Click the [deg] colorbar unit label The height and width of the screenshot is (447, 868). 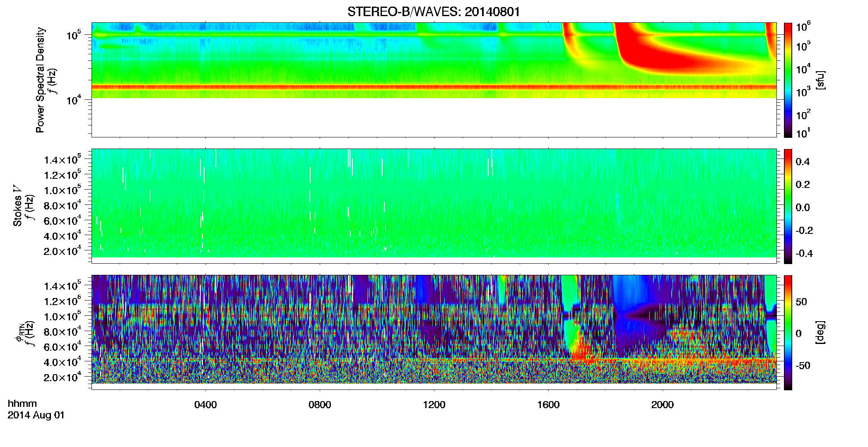click(820, 332)
